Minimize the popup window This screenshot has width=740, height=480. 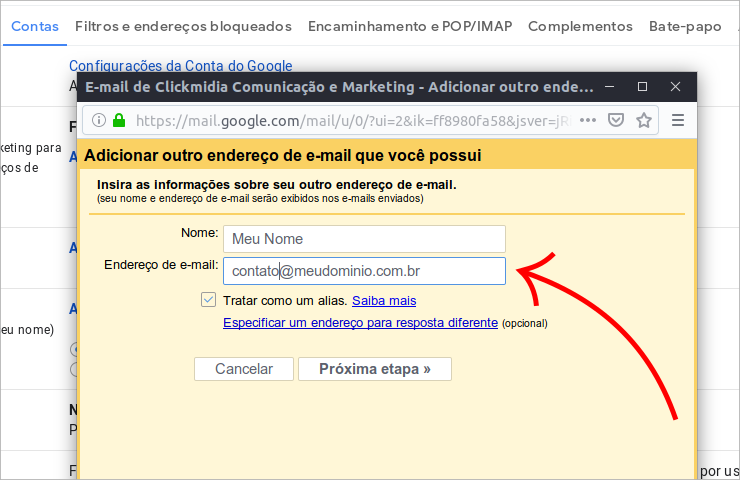click(609, 87)
